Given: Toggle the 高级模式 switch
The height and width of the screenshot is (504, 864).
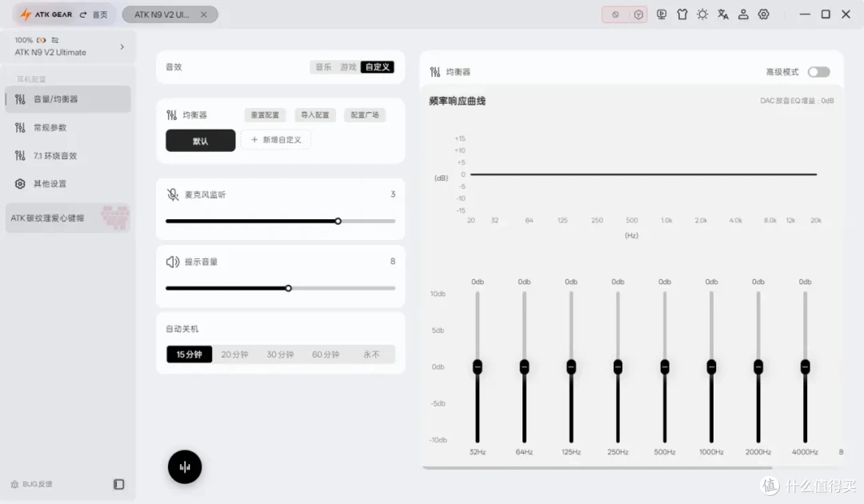Looking at the screenshot, I should [x=819, y=72].
